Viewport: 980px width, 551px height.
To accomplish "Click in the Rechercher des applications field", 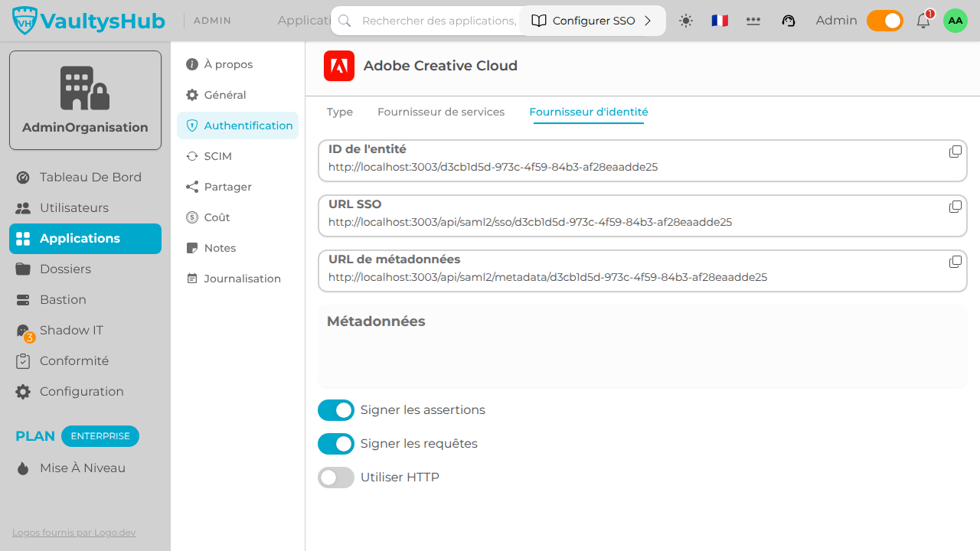I will (x=439, y=21).
